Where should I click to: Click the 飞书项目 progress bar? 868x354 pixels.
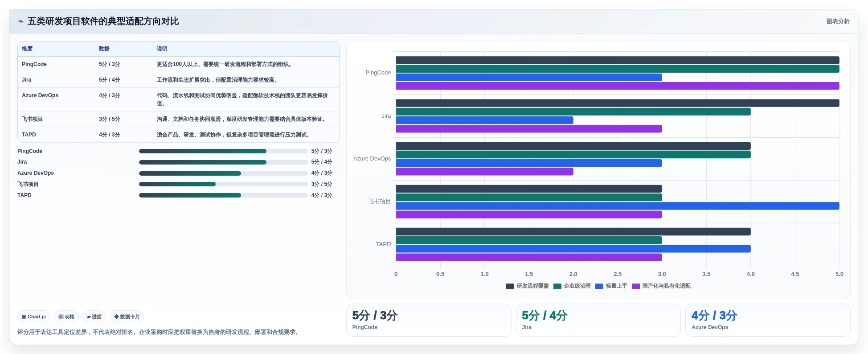tap(223, 184)
